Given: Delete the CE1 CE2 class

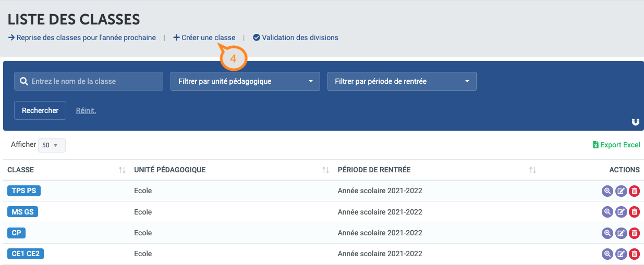Looking at the screenshot, I should pos(634,254).
